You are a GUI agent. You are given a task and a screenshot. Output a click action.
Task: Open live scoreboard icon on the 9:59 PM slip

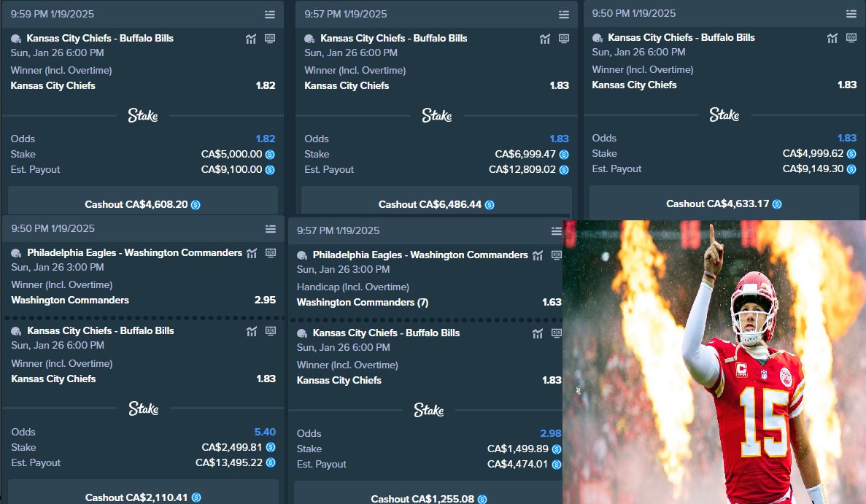[269, 39]
